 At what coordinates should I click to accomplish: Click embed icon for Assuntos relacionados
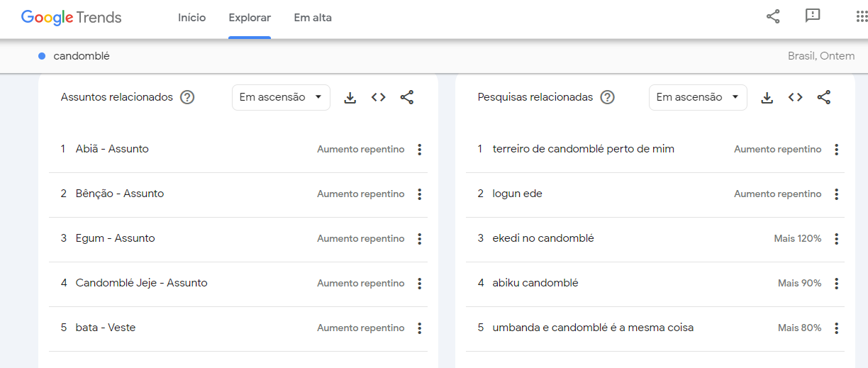[379, 98]
